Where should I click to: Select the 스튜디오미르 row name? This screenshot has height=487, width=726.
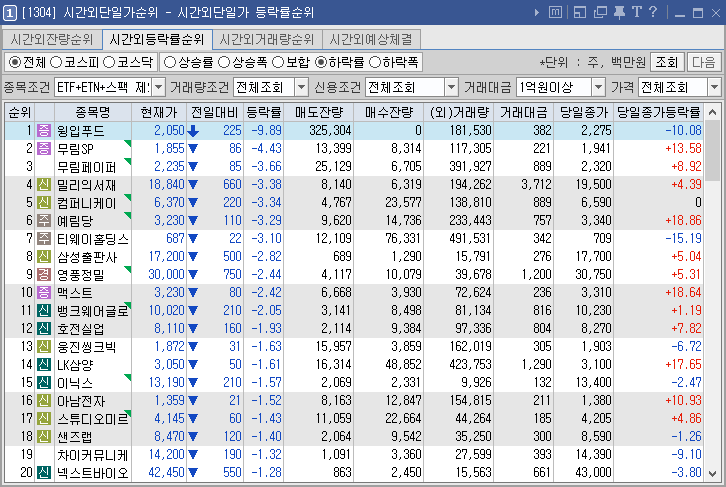tap(93, 418)
